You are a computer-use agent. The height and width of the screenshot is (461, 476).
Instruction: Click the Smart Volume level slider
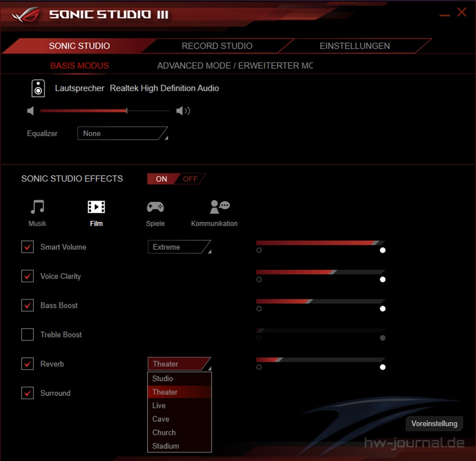(x=321, y=243)
